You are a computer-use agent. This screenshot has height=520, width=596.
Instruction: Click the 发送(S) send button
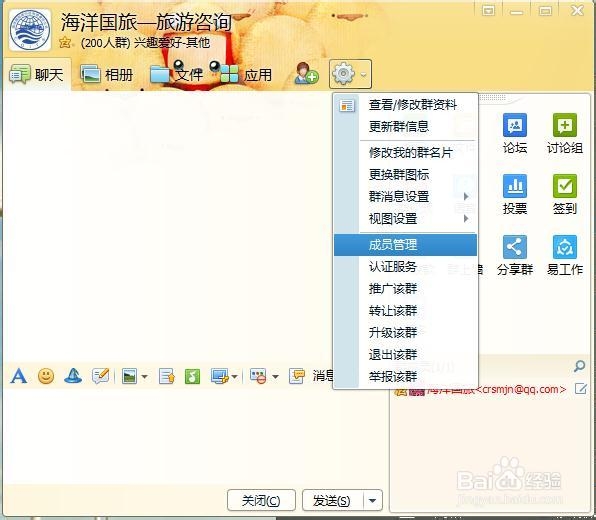pyautogui.click(x=332, y=501)
